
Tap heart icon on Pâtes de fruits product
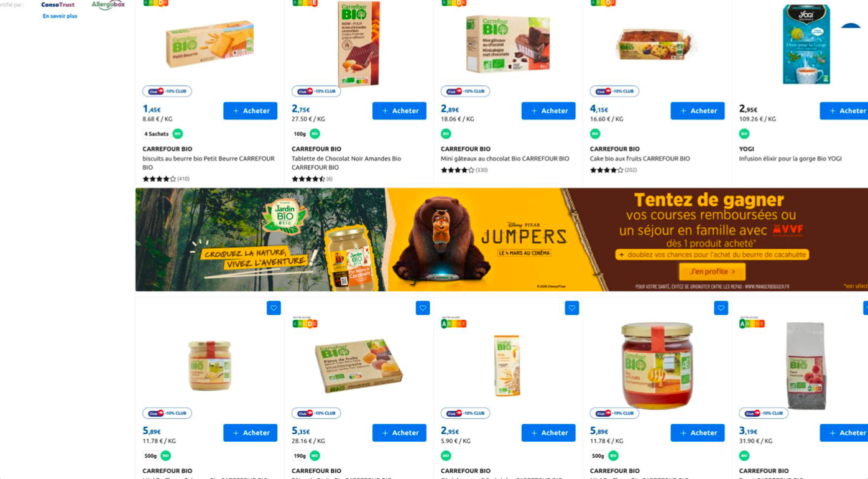pos(423,308)
